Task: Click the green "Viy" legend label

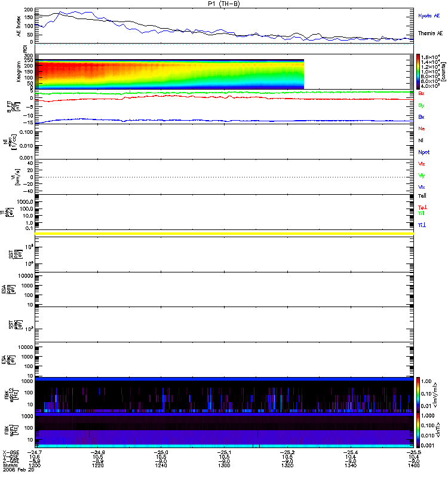Action: (x=421, y=176)
